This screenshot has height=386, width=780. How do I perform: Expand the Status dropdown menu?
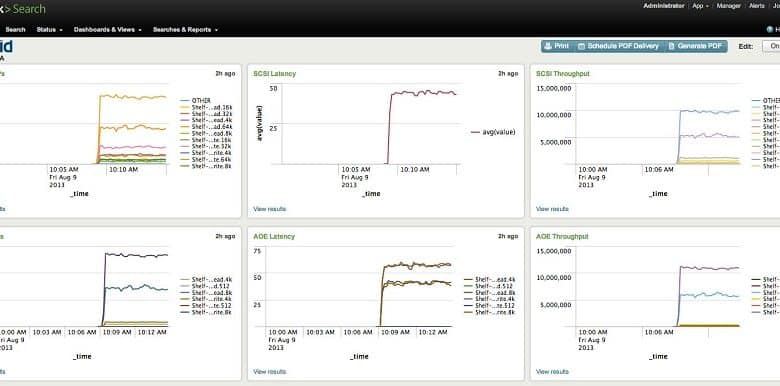click(x=49, y=30)
